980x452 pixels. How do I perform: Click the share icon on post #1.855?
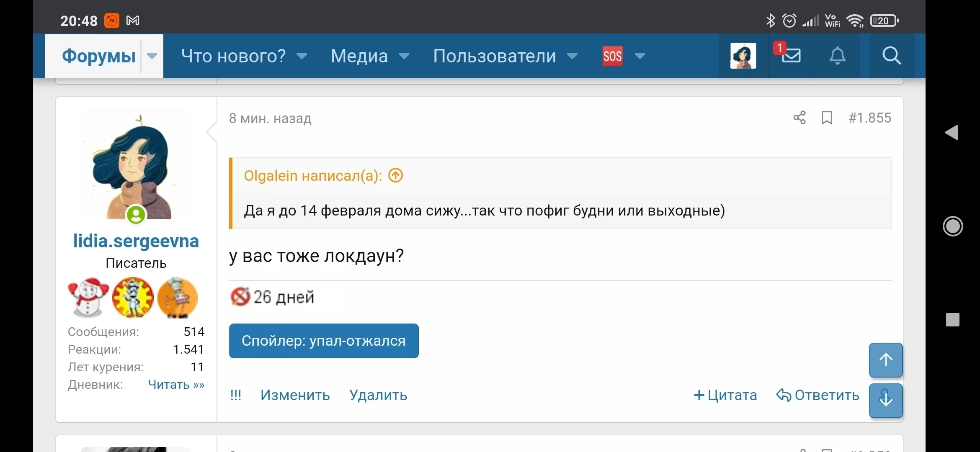click(x=799, y=118)
